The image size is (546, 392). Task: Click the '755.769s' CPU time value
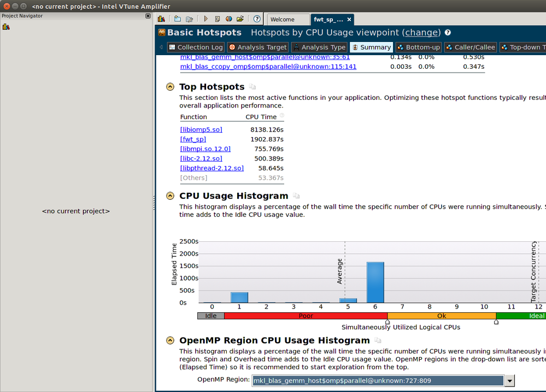coord(269,149)
